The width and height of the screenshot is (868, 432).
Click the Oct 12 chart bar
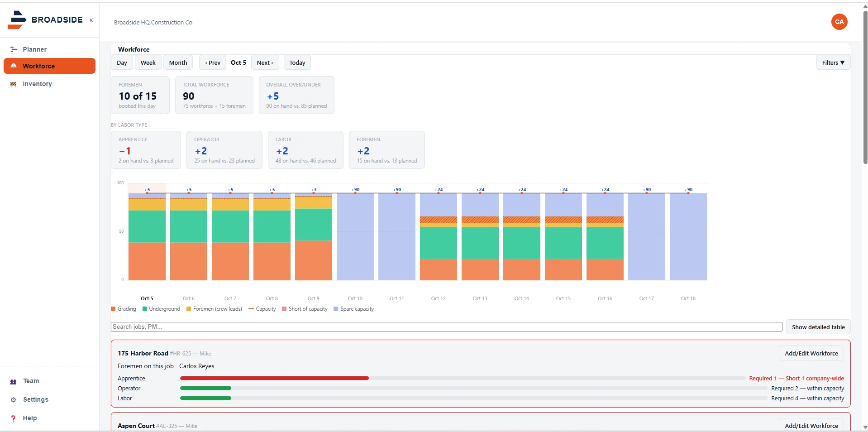(x=438, y=236)
